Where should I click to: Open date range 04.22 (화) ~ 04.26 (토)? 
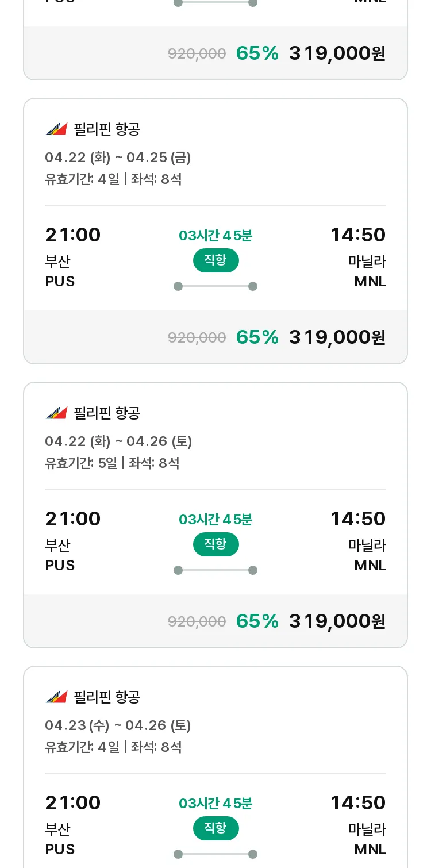[118, 441]
